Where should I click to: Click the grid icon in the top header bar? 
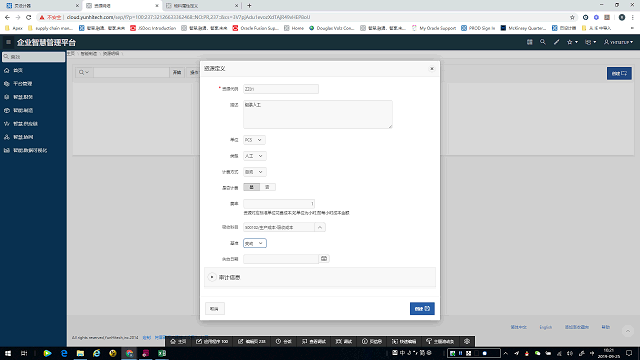click(529, 42)
